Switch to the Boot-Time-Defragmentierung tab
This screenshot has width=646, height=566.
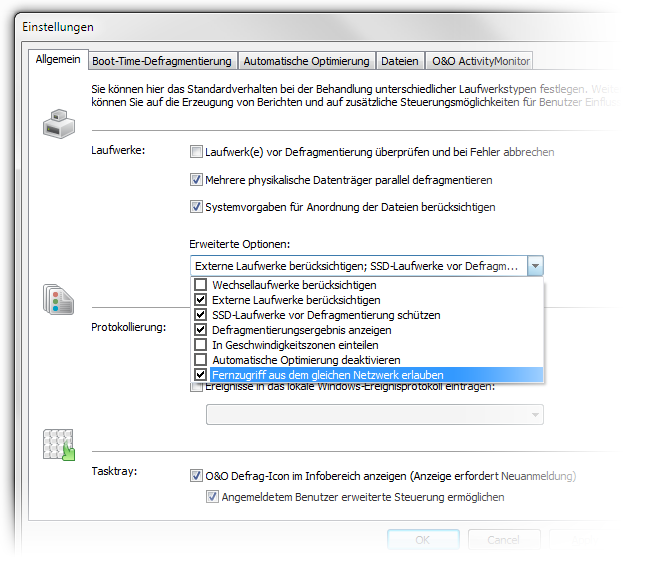click(x=162, y=61)
